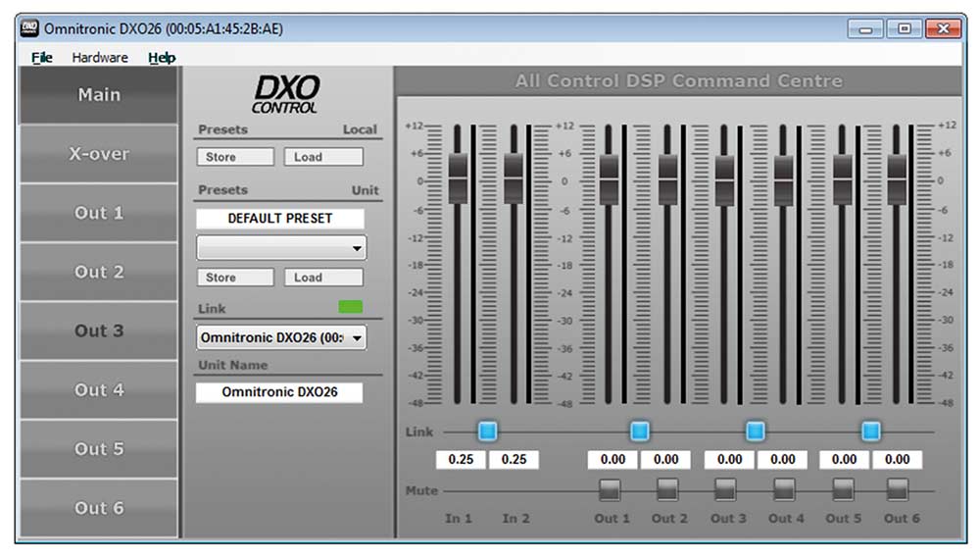Click the Out 6 gain value field
The image size is (980, 559).
[x=897, y=460]
